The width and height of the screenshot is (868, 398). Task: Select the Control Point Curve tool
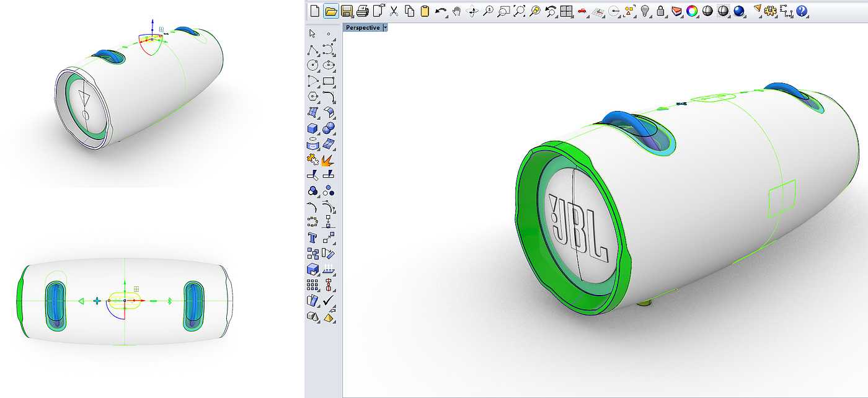pos(329,49)
